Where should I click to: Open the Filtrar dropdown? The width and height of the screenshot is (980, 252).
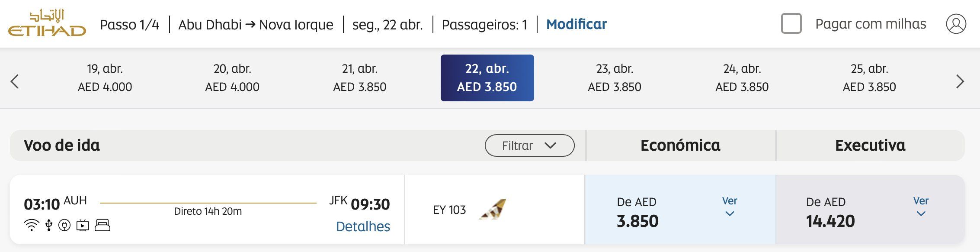pyautogui.click(x=530, y=145)
